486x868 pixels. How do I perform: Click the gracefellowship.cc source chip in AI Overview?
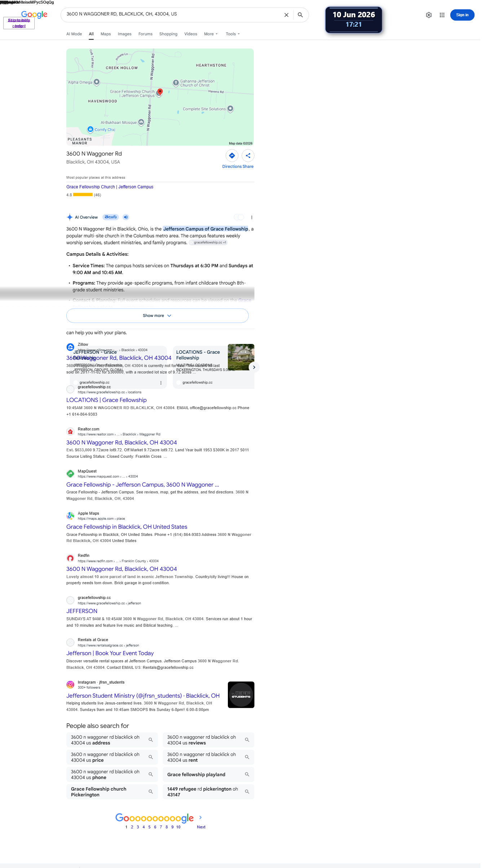(x=208, y=242)
